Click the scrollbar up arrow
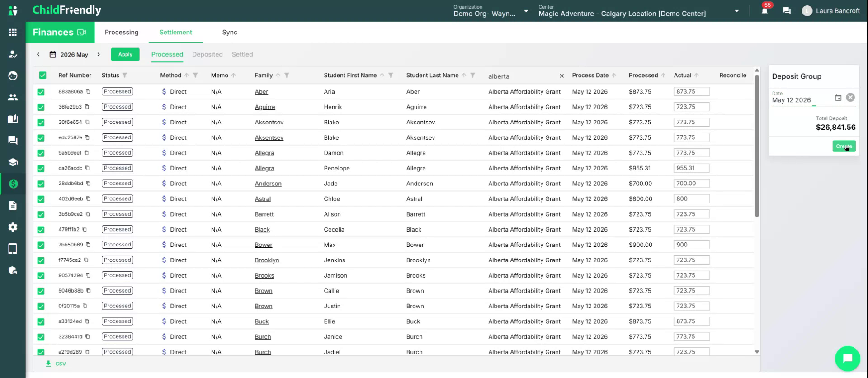Screen dimensions: 868x378 tap(757, 70)
